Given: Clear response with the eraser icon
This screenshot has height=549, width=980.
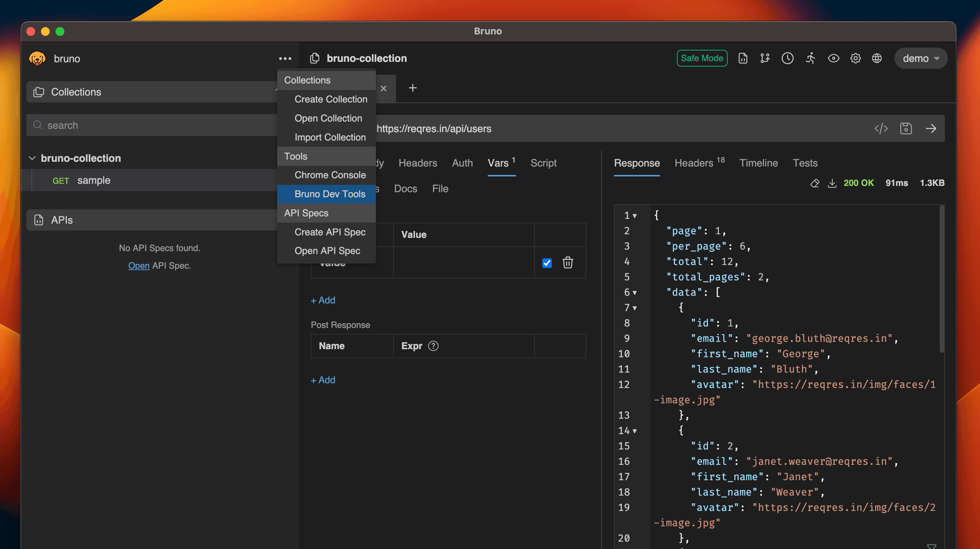Looking at the screenshot, I should (814, 183).
